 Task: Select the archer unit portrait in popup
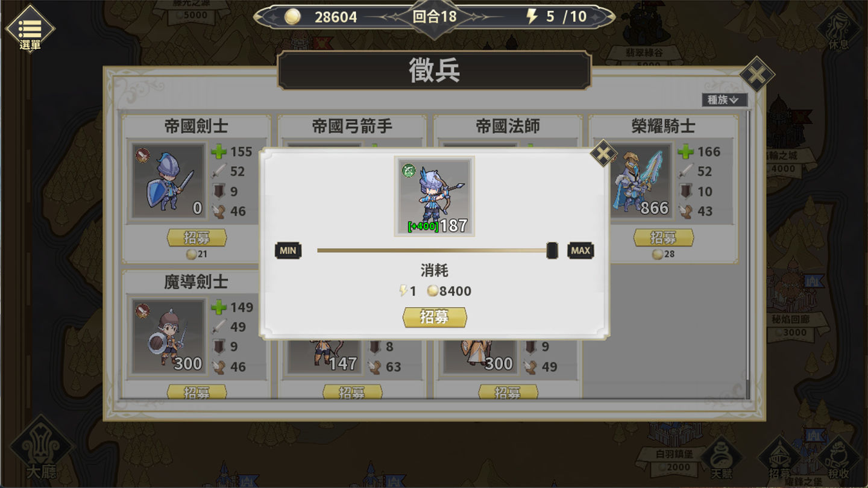[x=434, y=196]
